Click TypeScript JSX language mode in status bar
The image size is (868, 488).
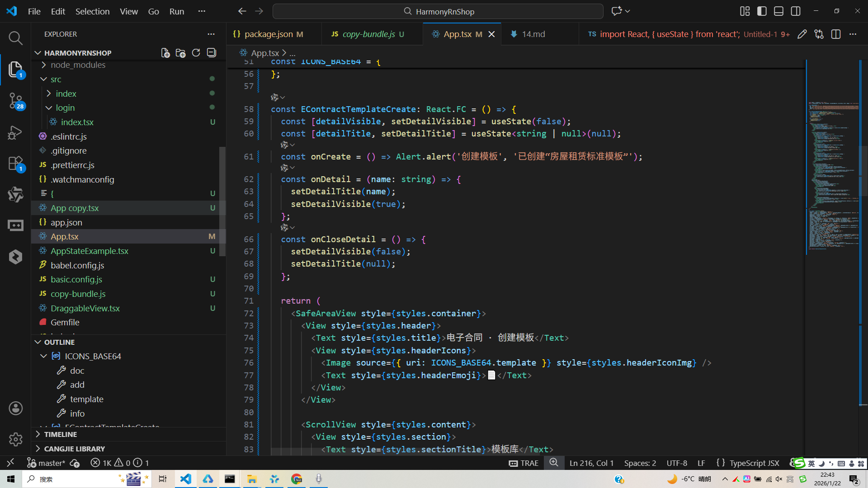click(754, 463)
